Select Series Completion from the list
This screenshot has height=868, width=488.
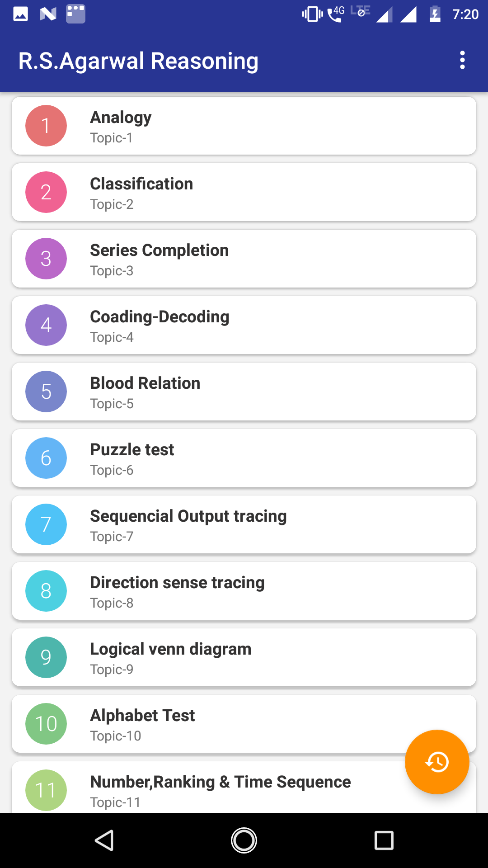click(x=244, y=259)
